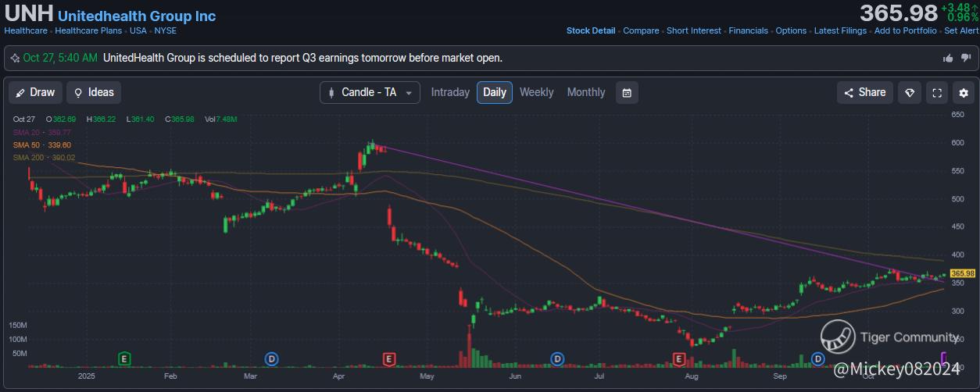Open the Q3 earnings news headline
Viewport: 980px width, 392px height.
click(x=302, y=58)
